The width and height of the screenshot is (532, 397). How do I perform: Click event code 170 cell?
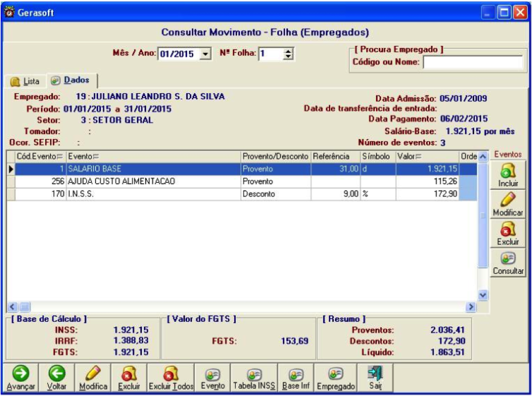(x=40, y=194)
